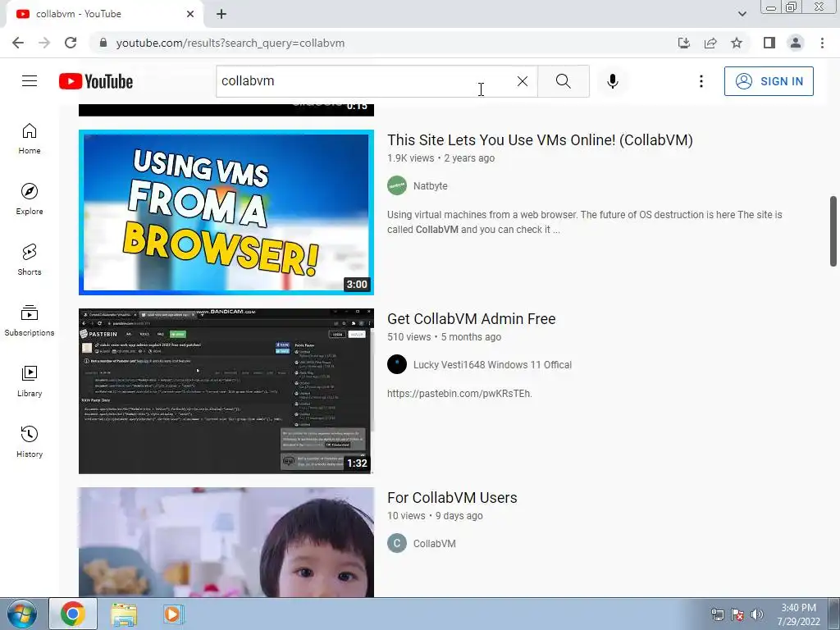Click the volume speaker tray icon
Image resolution: width=840 pixels, height=630 pixels.
tap(756, 614)
